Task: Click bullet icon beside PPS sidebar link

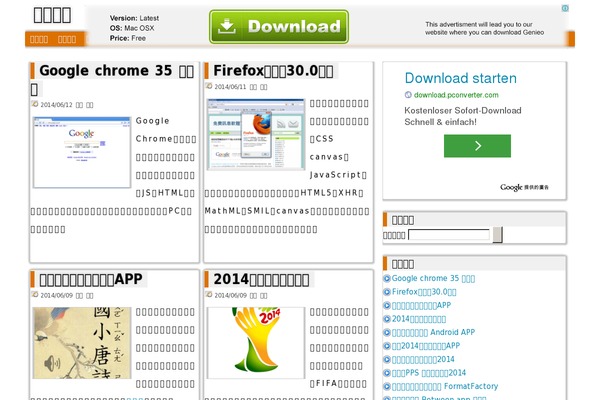Action: coord(387,373)
